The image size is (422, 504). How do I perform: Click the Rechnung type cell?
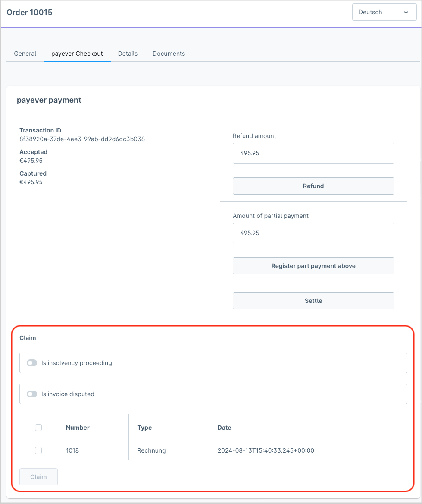point(151,450)
